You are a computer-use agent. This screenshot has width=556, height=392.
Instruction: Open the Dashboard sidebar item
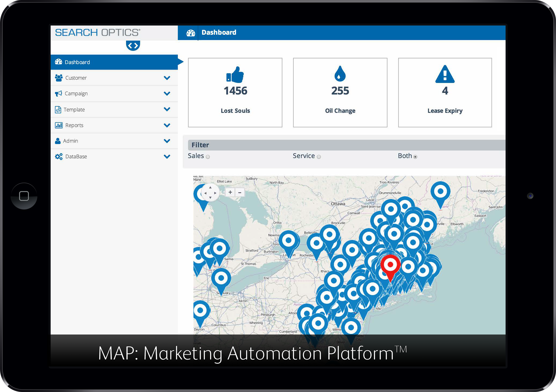tap(114, 62)
